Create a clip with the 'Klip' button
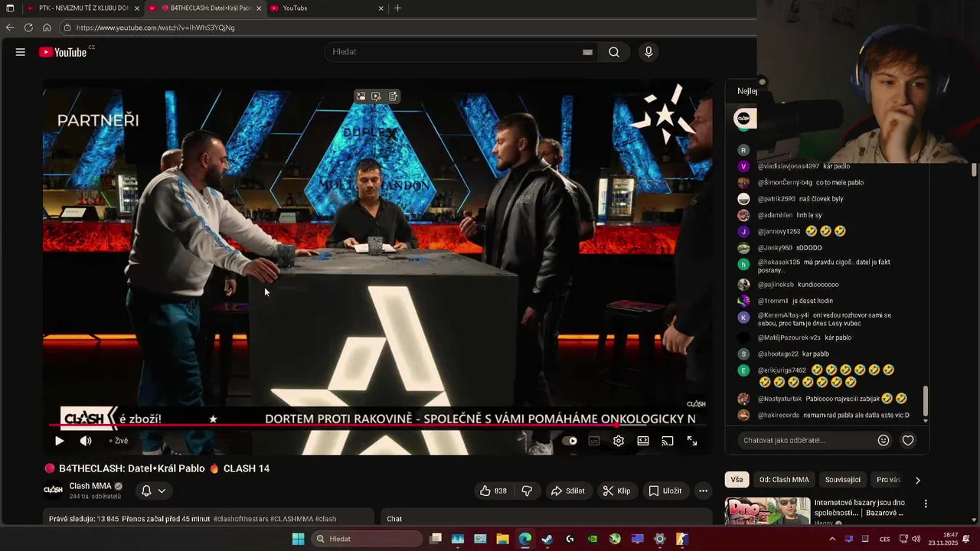Screen dimensions: 980x551 tap(616, 491)
